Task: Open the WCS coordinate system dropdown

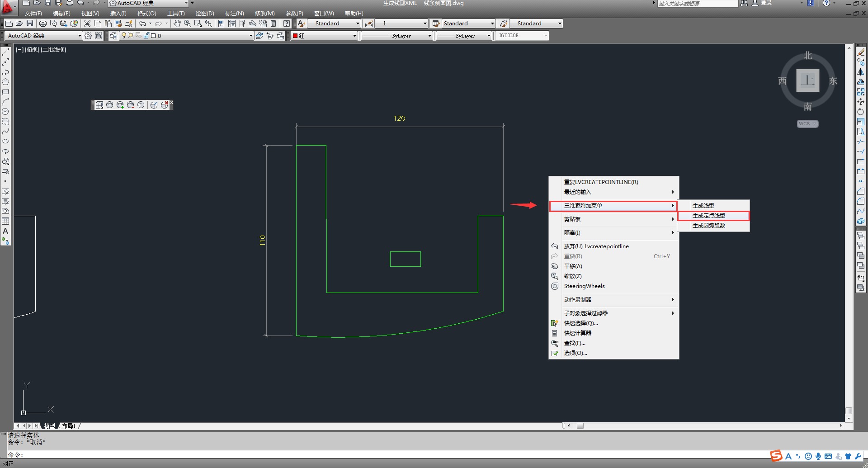Action: 807,124
